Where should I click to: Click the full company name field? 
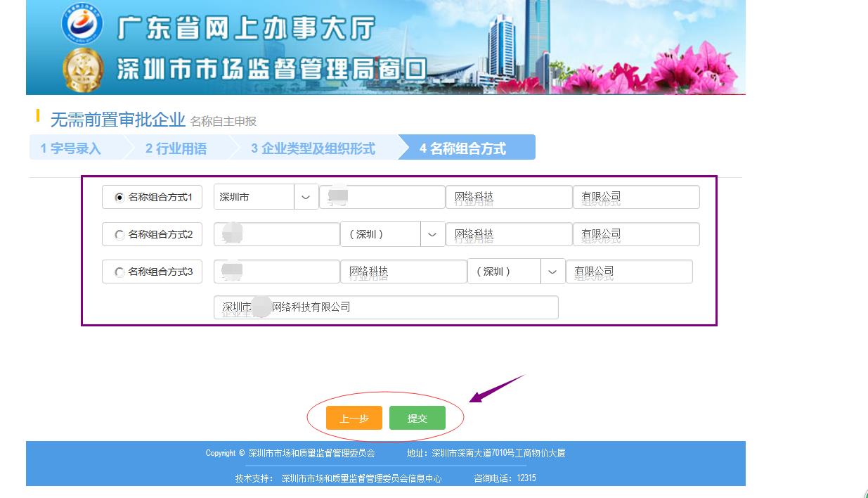point(385,307)
